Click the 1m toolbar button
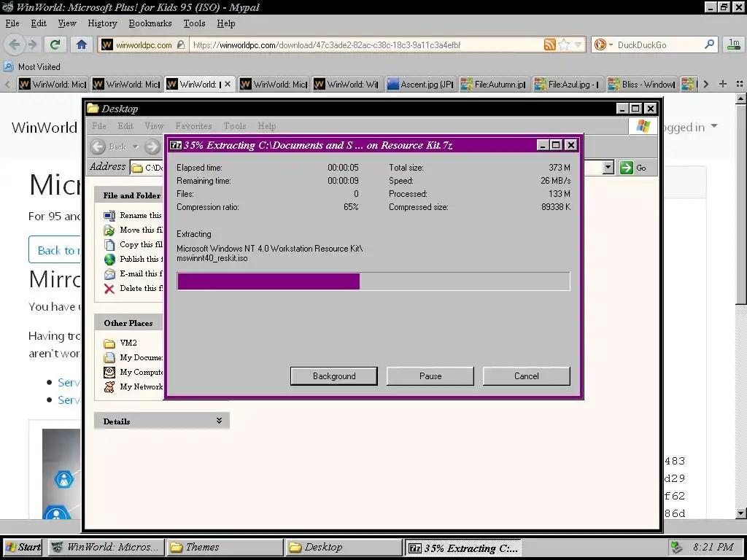 (x=734, y=44)
